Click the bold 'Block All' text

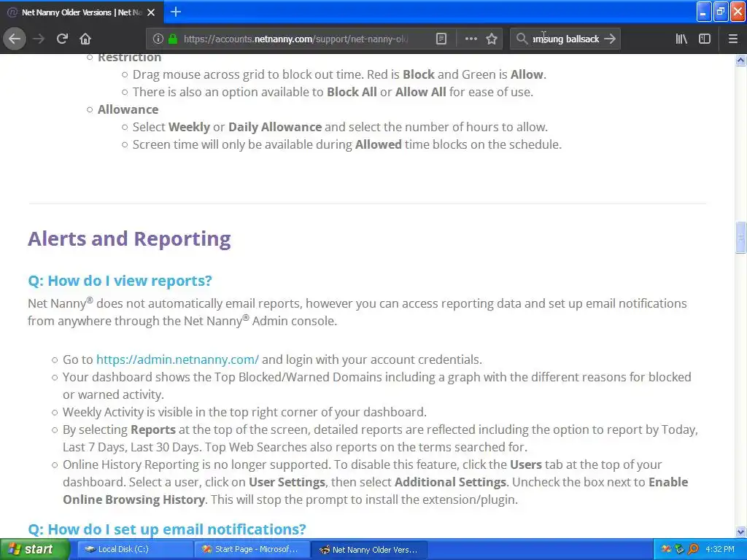352,92
